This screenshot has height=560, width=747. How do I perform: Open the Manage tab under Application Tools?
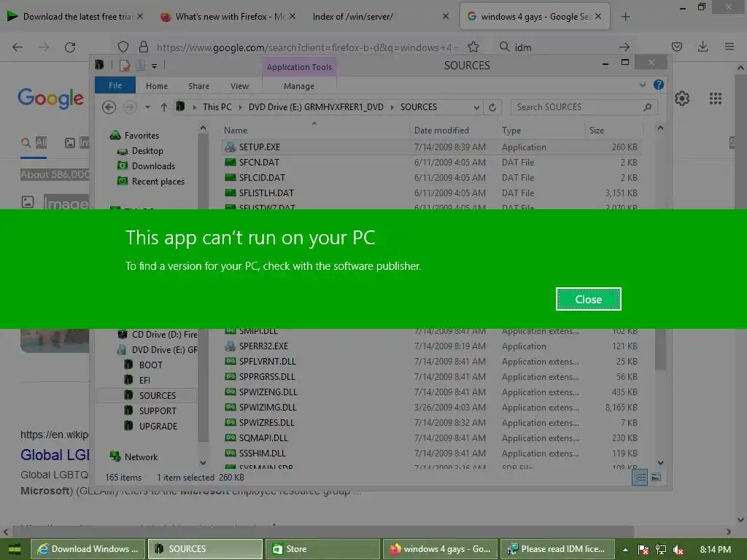pos(298,86)
